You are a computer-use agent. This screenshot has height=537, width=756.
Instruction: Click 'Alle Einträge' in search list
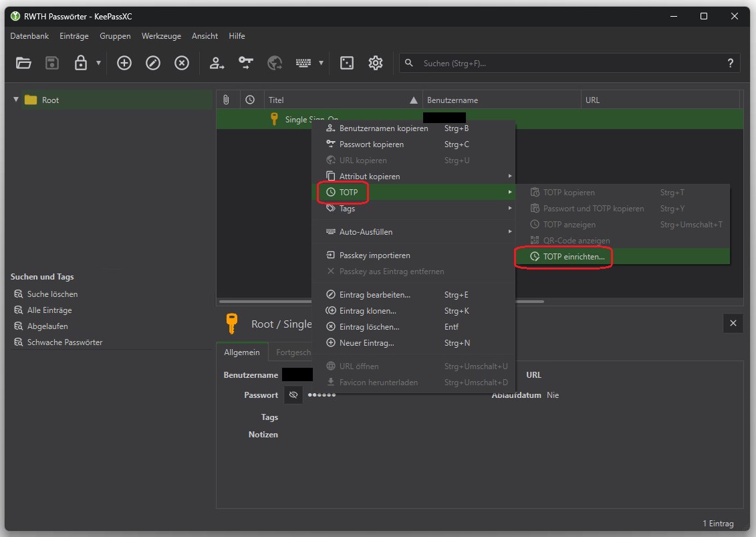49,310
